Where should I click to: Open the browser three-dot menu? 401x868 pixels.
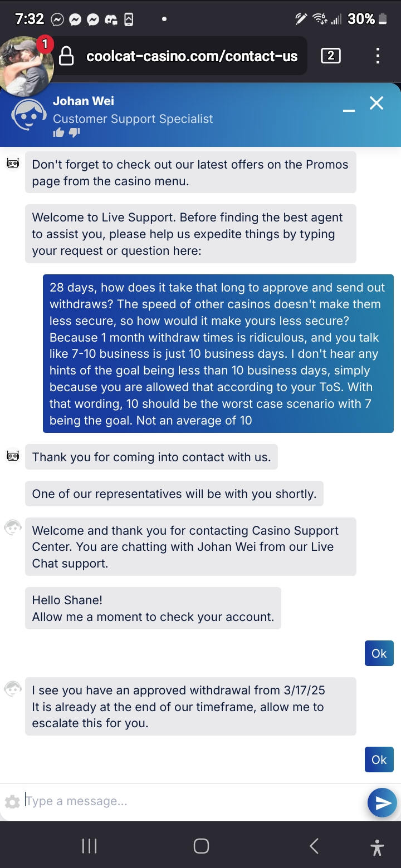pos(378,56)
